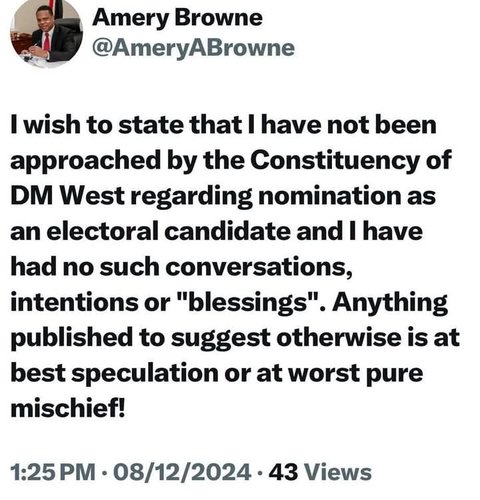This screenshot has width=480, height=500.
Task: Click the word "nomination" in the tweet
Action: [330, 196]
